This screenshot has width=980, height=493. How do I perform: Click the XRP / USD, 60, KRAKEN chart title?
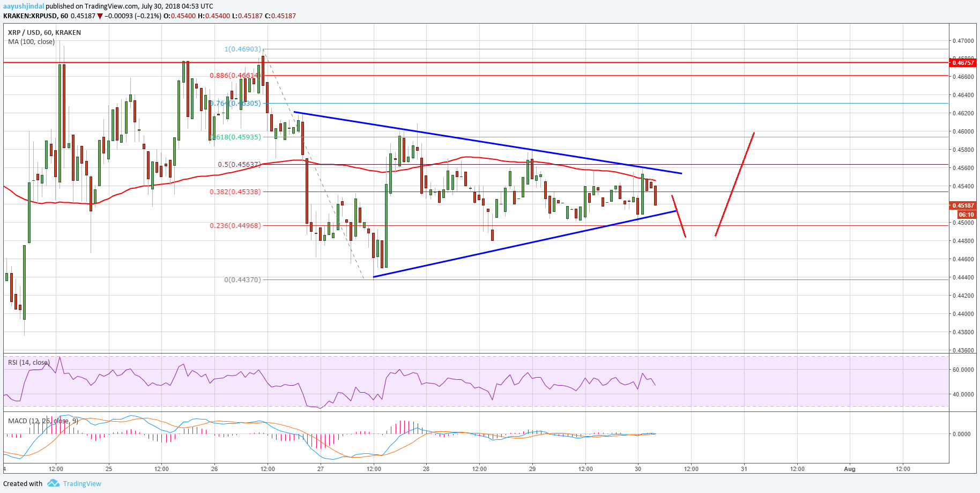pyautogui.click(x=44, y=32)
